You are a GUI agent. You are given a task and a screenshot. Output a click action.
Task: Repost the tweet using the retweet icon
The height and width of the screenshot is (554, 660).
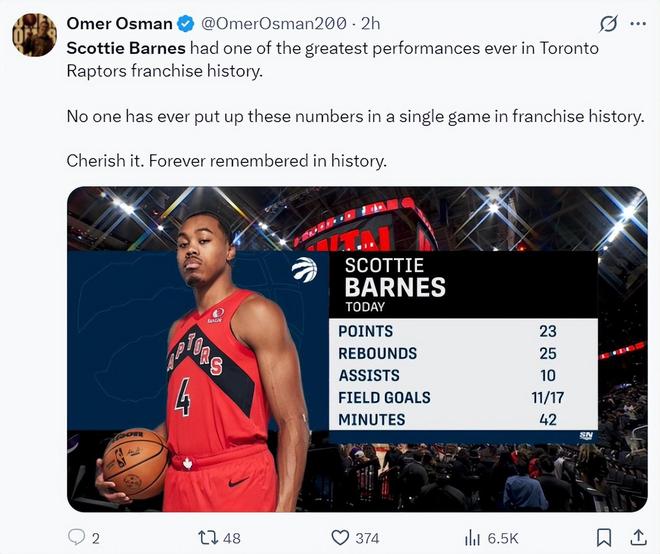[209, 538]
